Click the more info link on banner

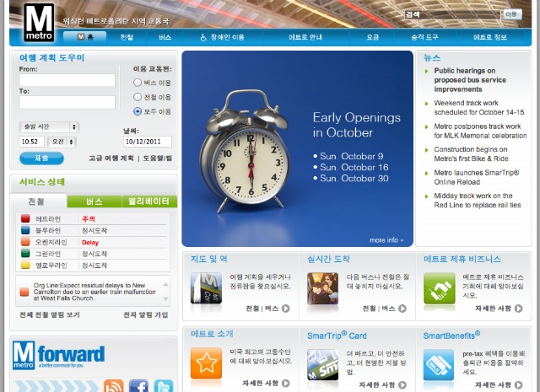[386, 240]
